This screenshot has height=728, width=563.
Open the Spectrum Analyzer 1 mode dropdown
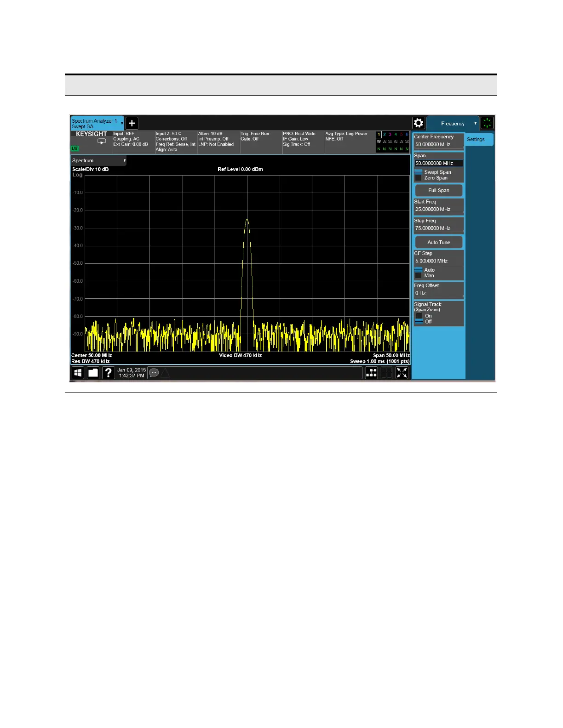[97, 123]
